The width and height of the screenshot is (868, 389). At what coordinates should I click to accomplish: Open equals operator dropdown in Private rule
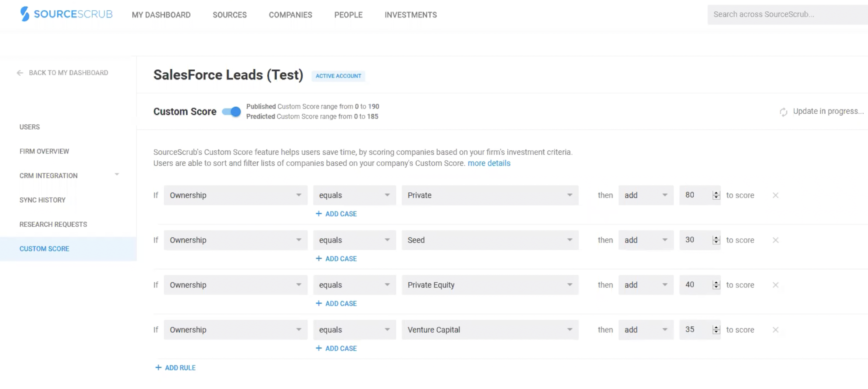pos(354,195)
